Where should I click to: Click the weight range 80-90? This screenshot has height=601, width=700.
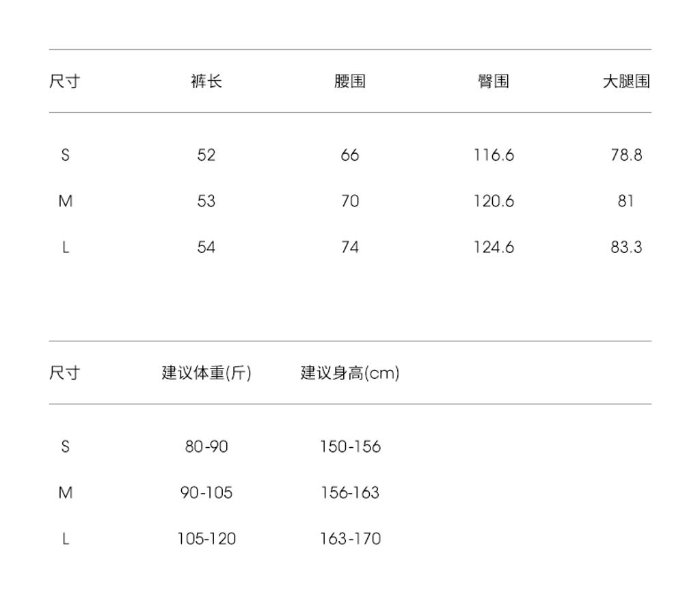[x=206, y=446]
